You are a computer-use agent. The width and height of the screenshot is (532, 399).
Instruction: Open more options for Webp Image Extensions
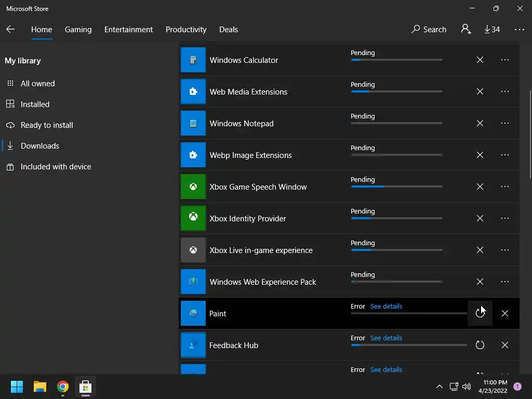point(505,155)
